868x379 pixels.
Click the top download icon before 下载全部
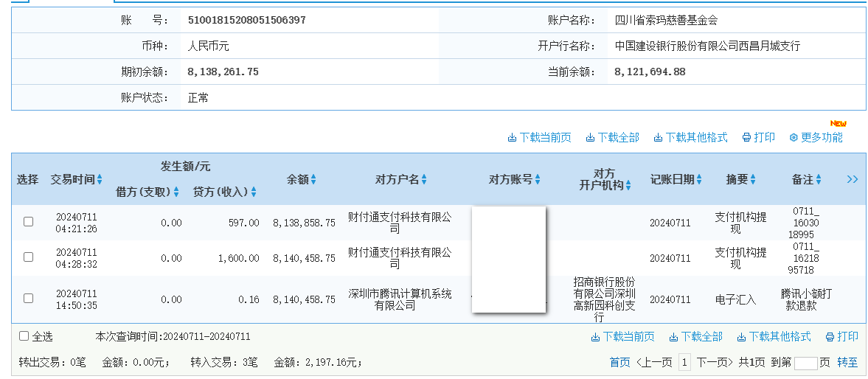[x=591, y=137]
